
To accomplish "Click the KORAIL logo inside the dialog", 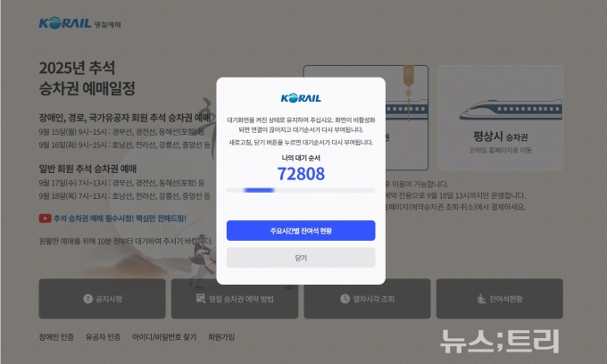I will [301, 98].
